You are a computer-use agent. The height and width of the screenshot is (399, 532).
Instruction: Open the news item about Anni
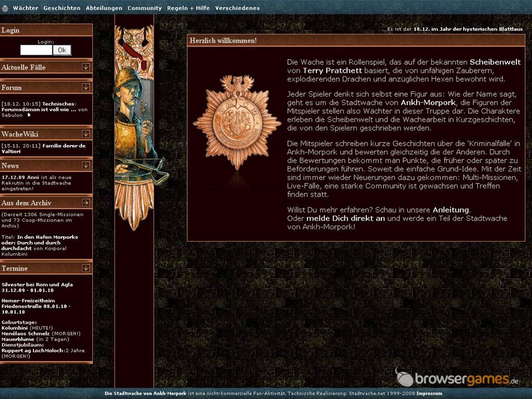click(x=36, y=183)
